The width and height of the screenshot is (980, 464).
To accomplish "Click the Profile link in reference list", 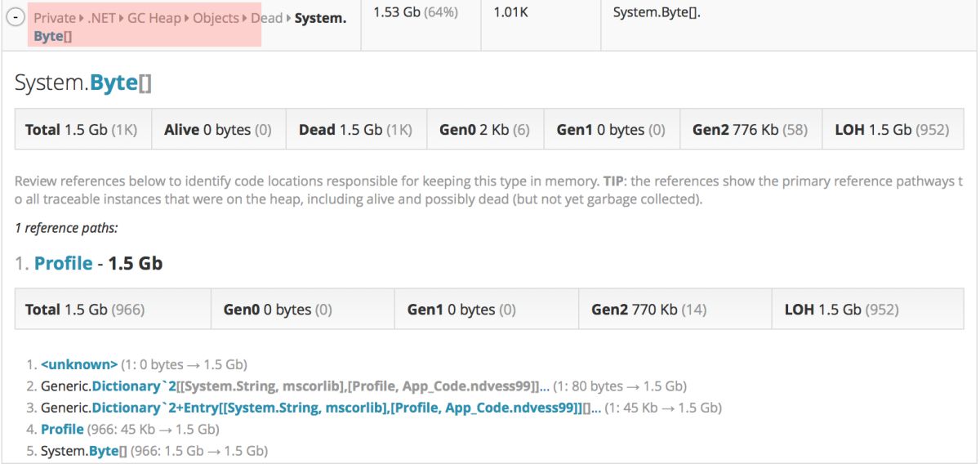I will point(62,429).
